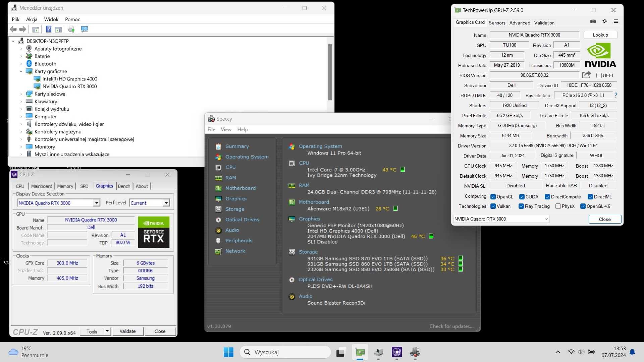Screen dimensions: 644x362
Task: Select Intel(R) HD Graphics 4000 in device tree
Action: point(70,79)
